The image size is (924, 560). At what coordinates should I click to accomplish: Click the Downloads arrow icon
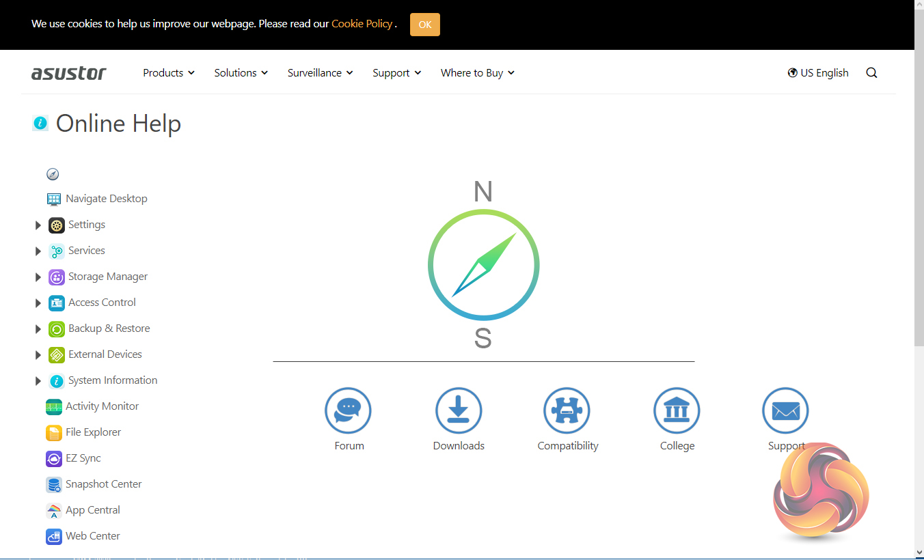pyautogui.click(x=459, y=411)
